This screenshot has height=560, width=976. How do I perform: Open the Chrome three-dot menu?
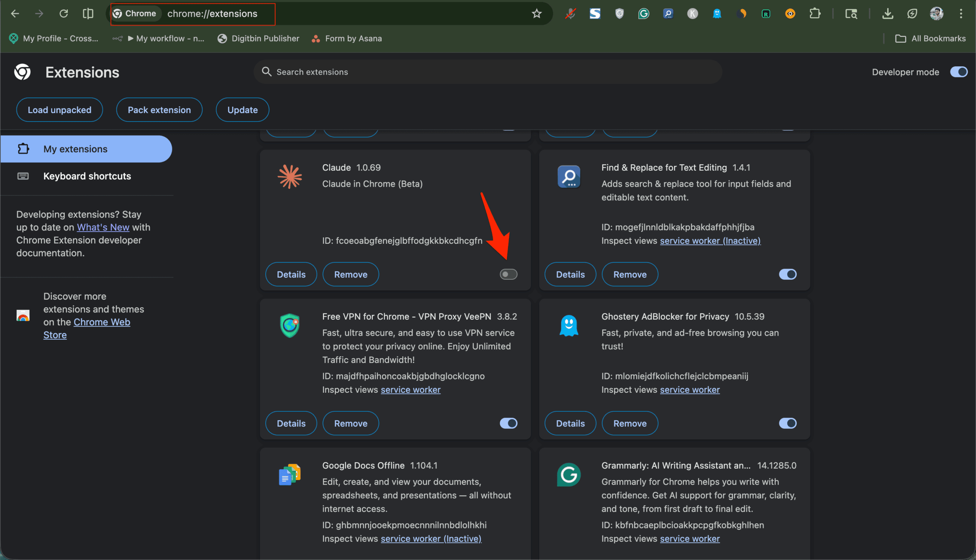(x=961, y=13)
